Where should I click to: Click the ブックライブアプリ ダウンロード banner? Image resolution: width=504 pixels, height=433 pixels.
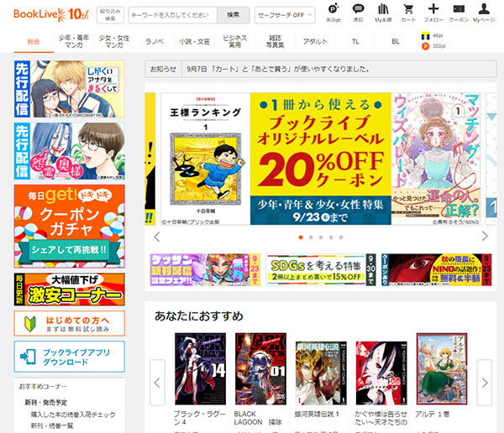coord(70,357)
